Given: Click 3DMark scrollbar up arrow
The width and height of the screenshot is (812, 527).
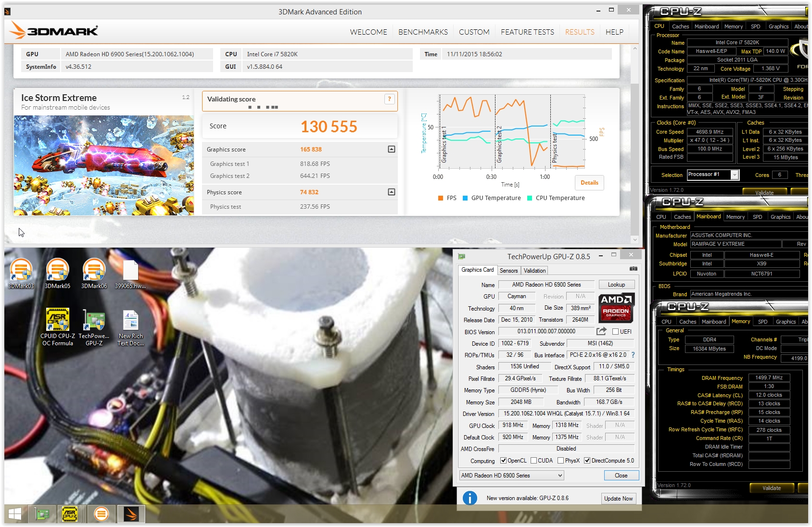Looking at the screenshot, I should (x=635, y=49).
